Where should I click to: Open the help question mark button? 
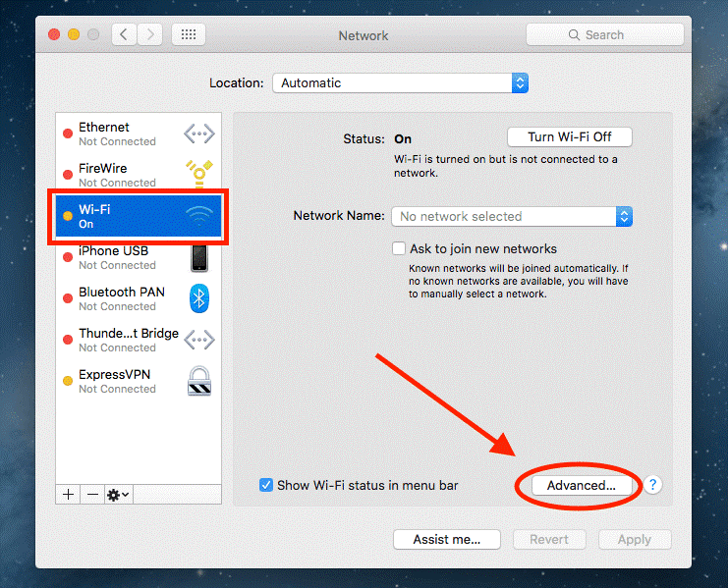pos(653,485)
